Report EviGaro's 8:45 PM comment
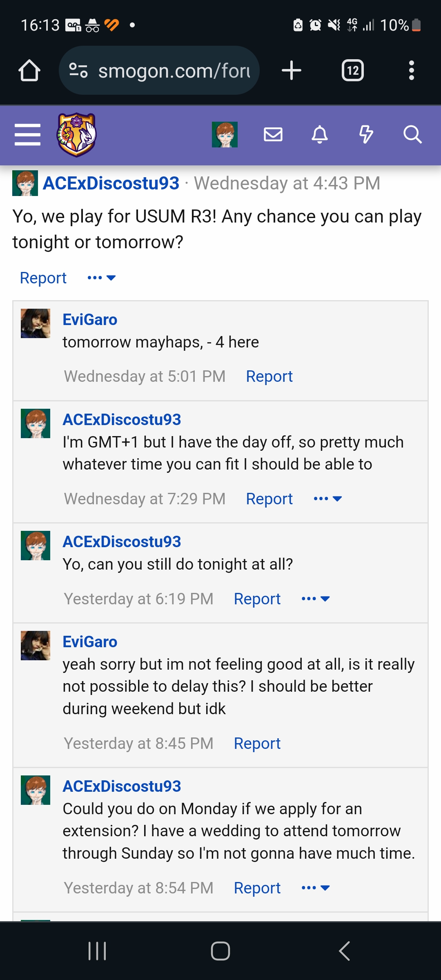This screenshot has height=980, width=441. (x=257, y=744)
